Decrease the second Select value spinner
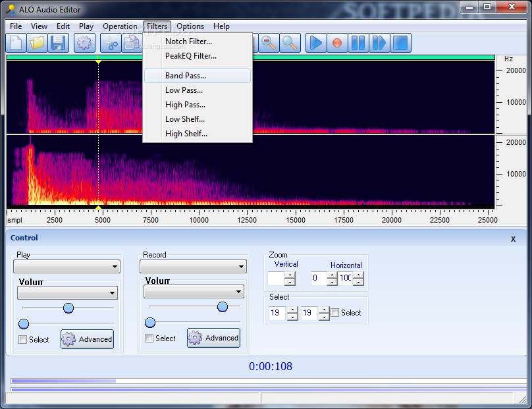 (325, 317)
